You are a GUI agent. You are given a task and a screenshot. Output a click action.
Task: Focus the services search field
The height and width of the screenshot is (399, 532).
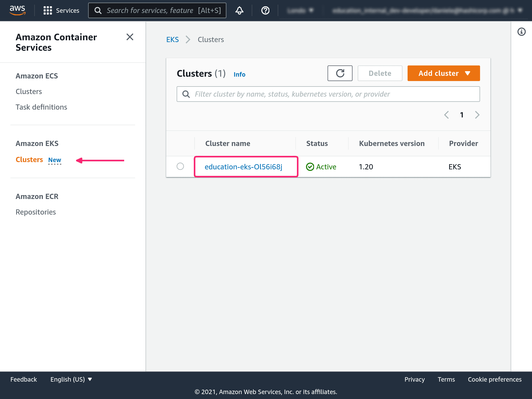(157, 10)
